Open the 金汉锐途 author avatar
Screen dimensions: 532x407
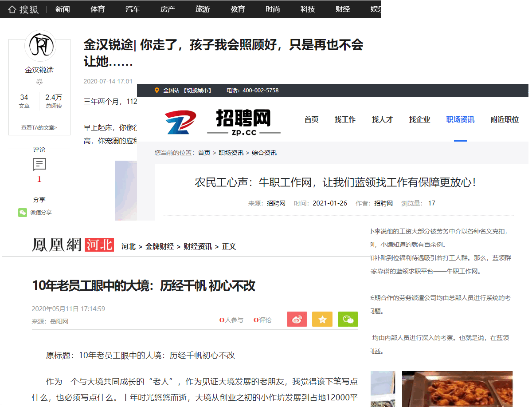pos(40,46)
